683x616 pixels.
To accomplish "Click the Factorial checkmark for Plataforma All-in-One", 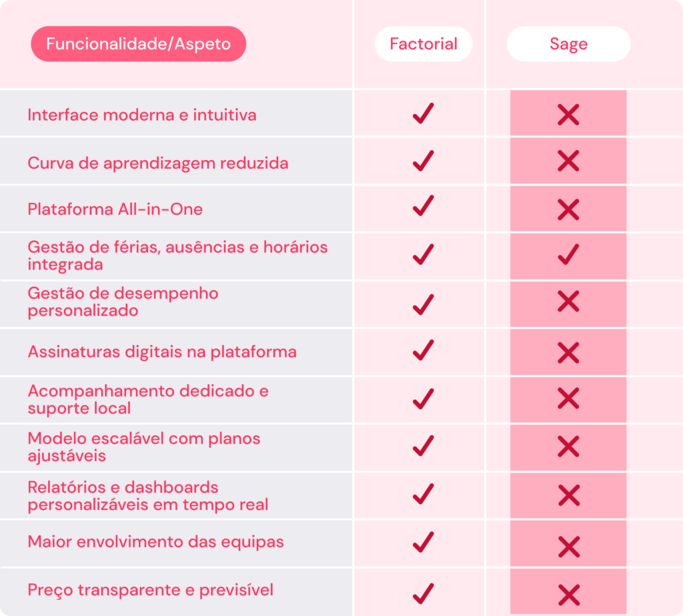I will coord(424,206).
